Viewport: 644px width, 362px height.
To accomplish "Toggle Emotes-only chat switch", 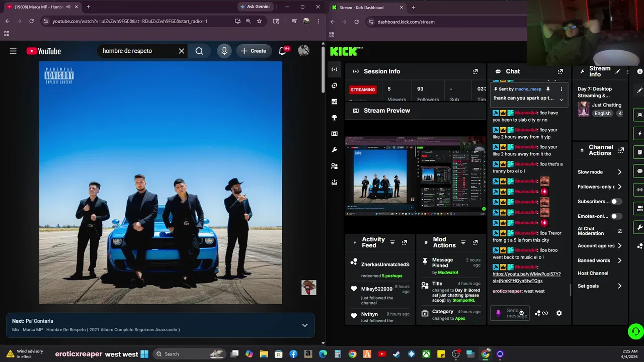I will (616, 216).
